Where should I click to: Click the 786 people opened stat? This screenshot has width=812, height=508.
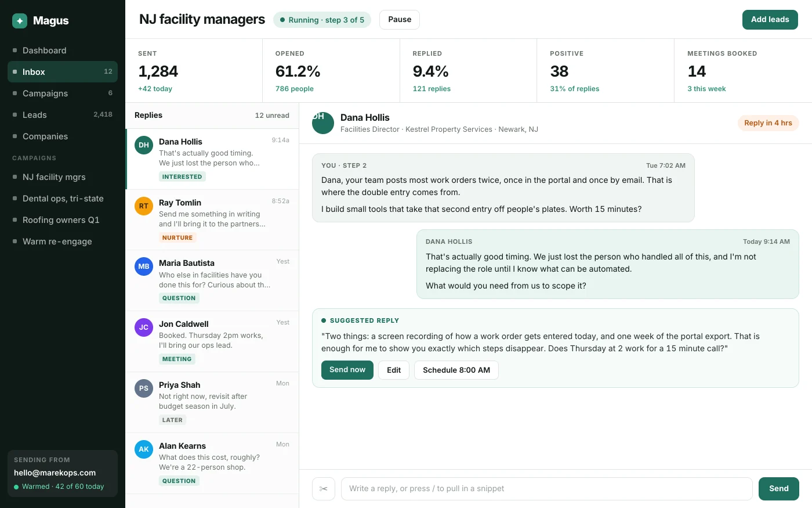(295, 89)
